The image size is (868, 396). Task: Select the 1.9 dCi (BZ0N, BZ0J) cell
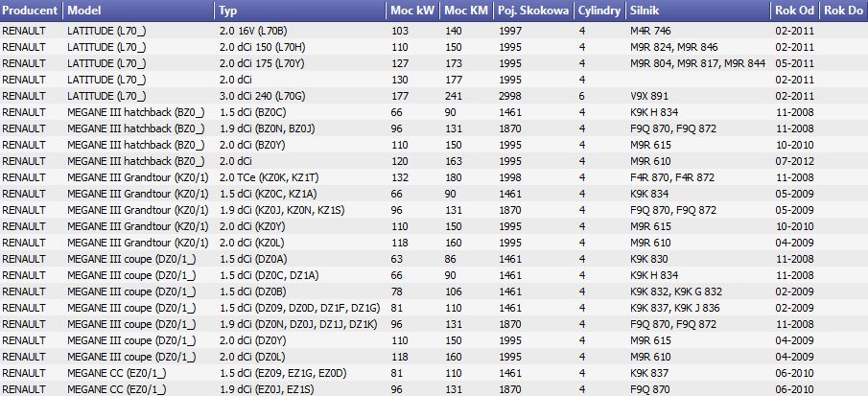268,128
